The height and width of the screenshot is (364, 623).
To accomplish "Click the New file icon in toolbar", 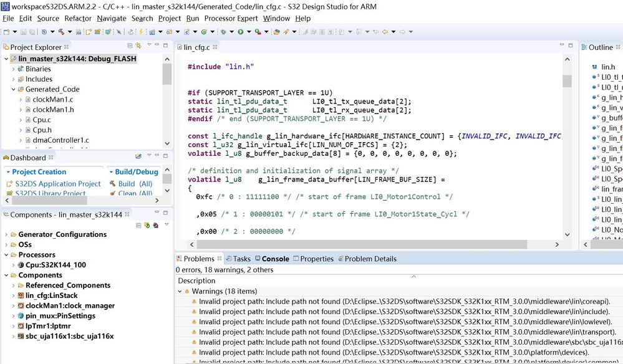I will tap(6, 32).
